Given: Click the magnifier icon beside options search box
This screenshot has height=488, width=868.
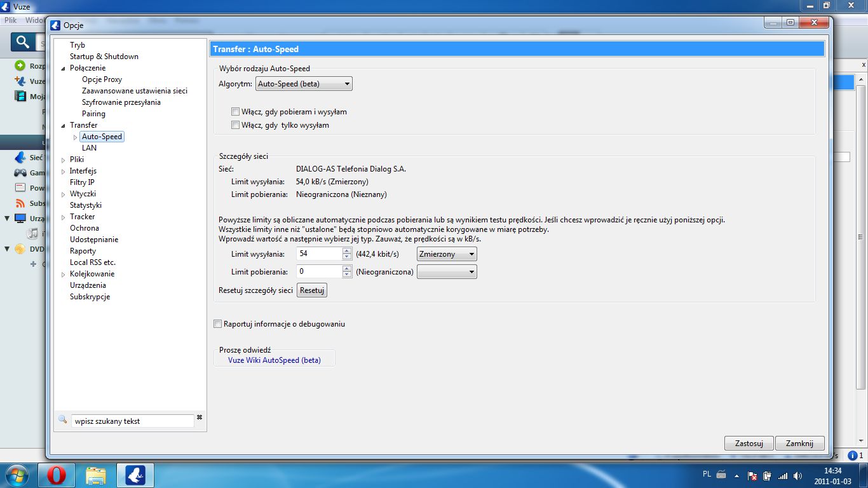Looking at the screenshot, I should coord(62,419).
